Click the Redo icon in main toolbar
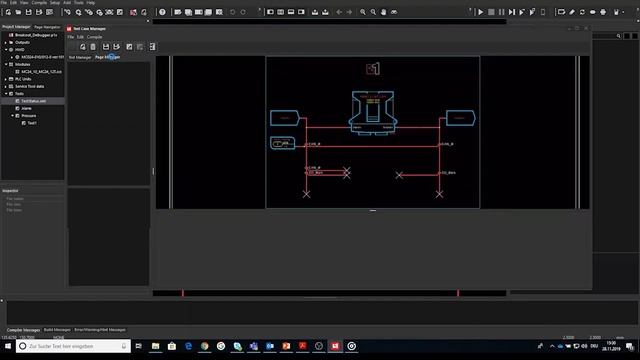The image size is (640, 360). 243,12
